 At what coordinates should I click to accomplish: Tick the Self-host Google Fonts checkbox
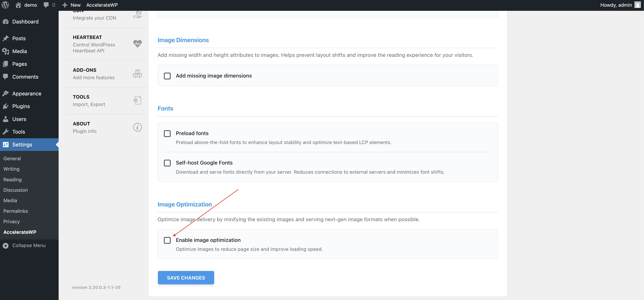(x=167, y=163)
